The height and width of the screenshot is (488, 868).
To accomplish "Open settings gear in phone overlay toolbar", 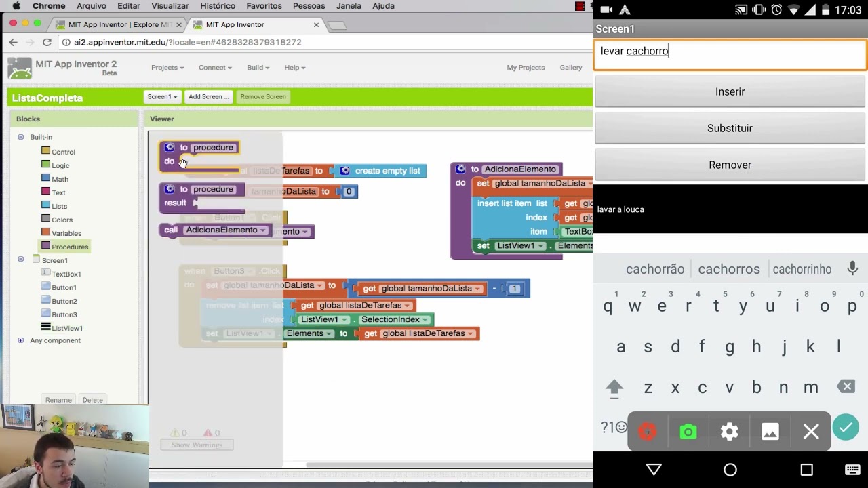I will (730, 432).
